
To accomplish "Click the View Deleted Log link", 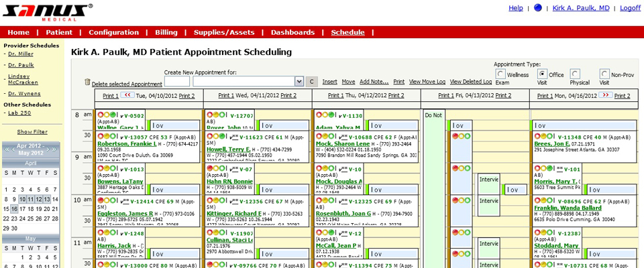I will click(x=471, y=82).
